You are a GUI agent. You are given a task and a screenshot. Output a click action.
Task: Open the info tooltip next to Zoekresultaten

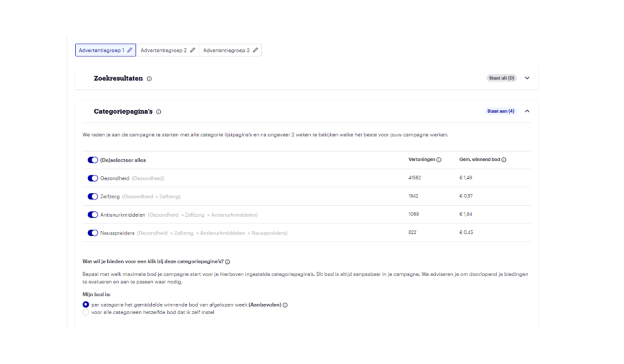[149, 79]
